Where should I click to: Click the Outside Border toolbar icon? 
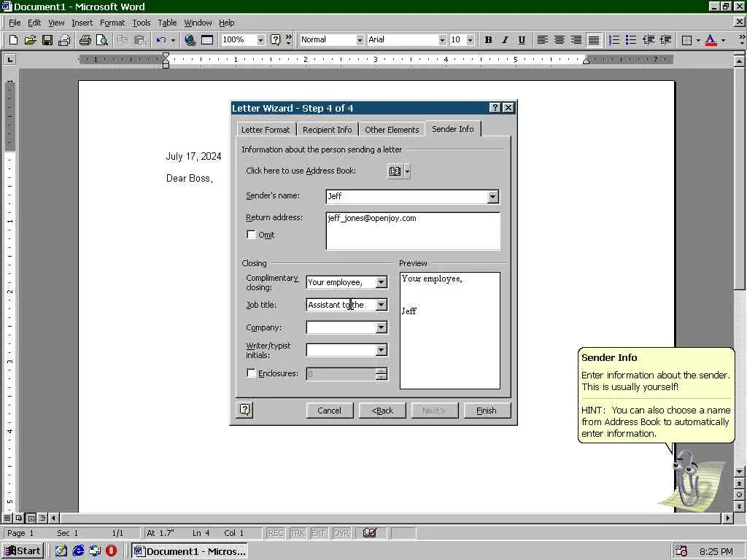tap(686, 40)
